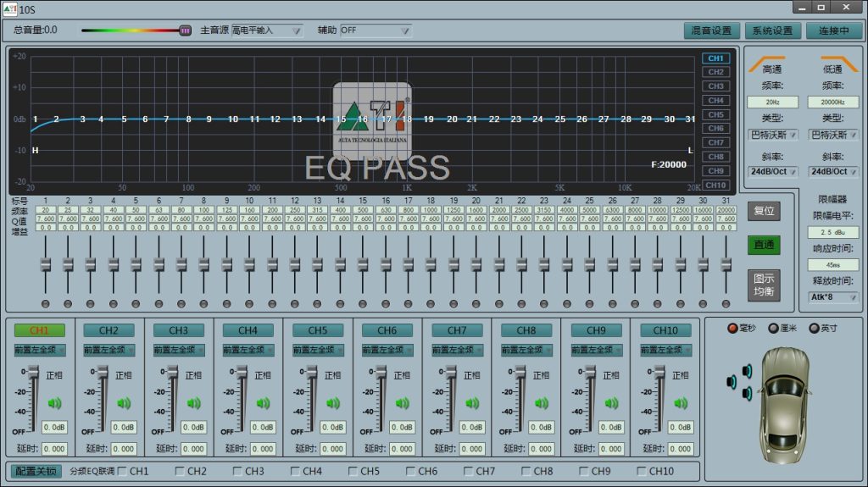868x487 pixels.
Task: Mute CH3 with its green speaker icon
Action: point(194,403)
